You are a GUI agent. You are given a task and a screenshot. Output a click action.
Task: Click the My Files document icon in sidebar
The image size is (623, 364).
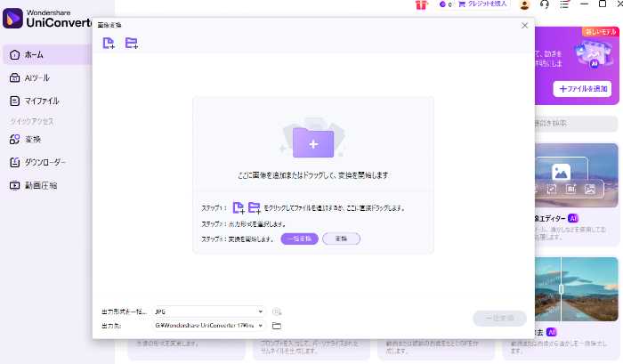pyautogui.click(x=15, y=101)
